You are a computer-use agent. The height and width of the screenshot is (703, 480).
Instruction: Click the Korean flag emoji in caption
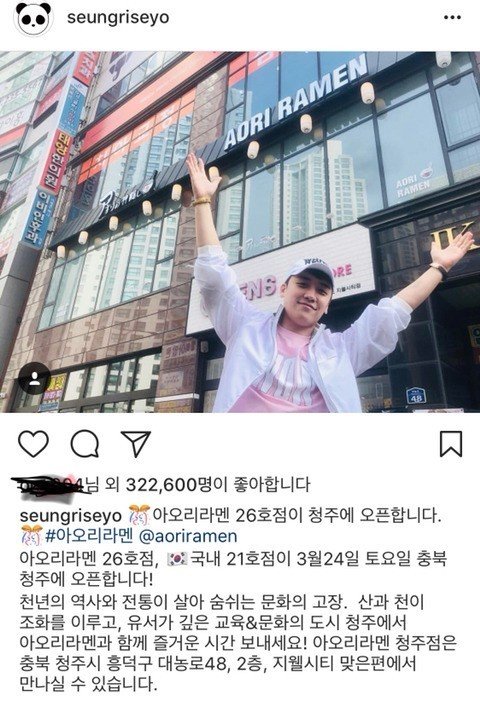point(177,559)
